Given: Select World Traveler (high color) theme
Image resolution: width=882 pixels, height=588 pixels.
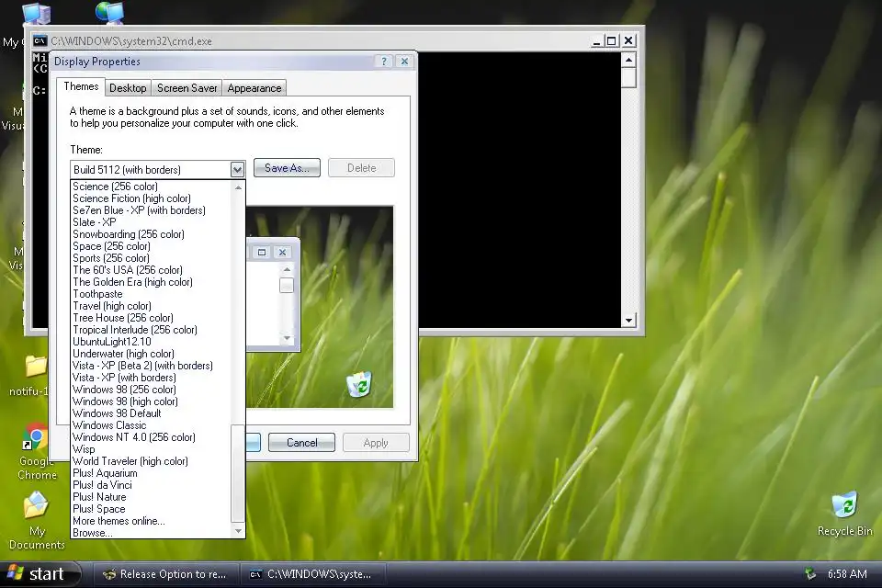Looking at the screenshot, I should [151, 461].
